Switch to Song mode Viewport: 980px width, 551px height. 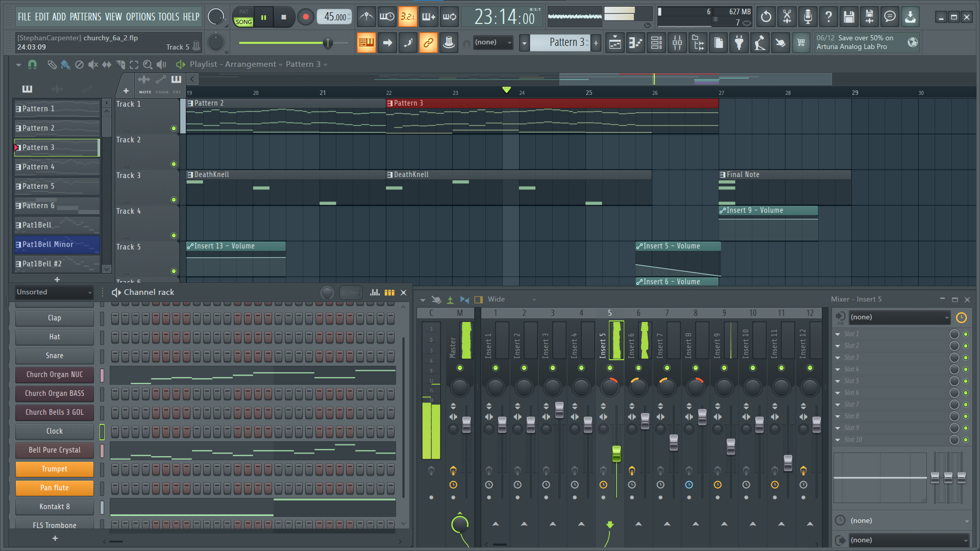pyautogui.click(x=243, y=22)
